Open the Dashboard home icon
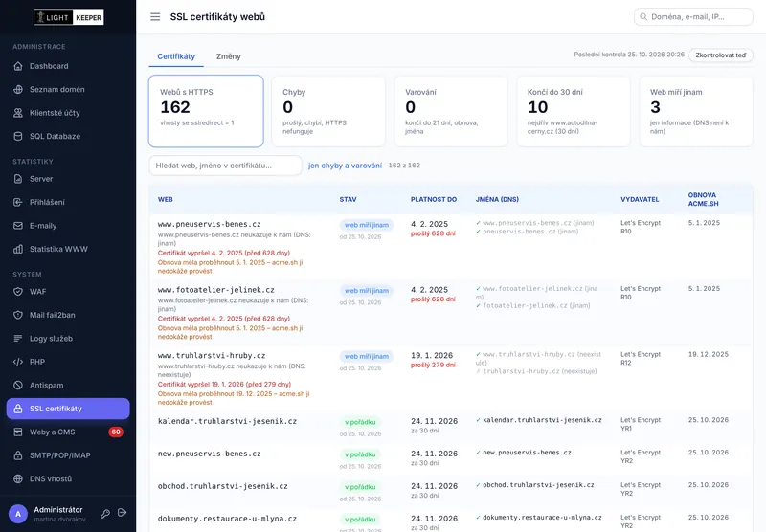766x532 pixels. pos(18,66)
